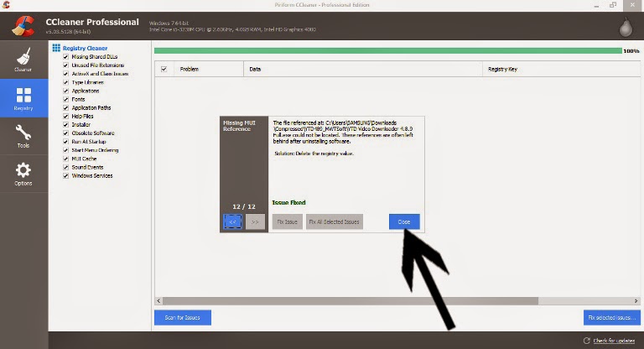Toggle the Fonts checkbox

pos(65,100)
